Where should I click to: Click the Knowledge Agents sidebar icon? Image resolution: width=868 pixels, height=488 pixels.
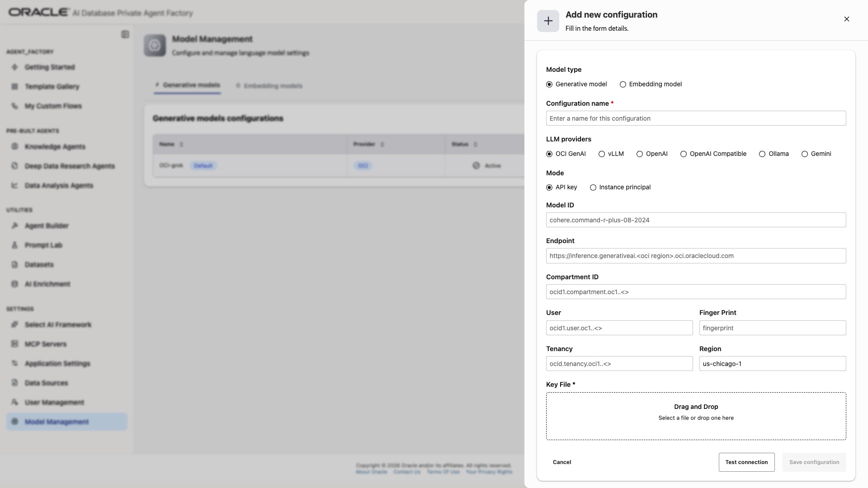tap(15, 147)
